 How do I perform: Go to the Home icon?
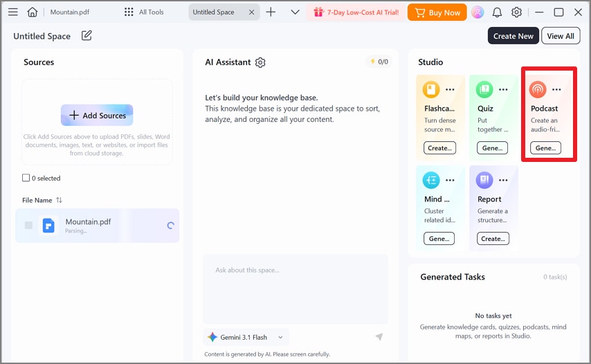coord(33,12)
